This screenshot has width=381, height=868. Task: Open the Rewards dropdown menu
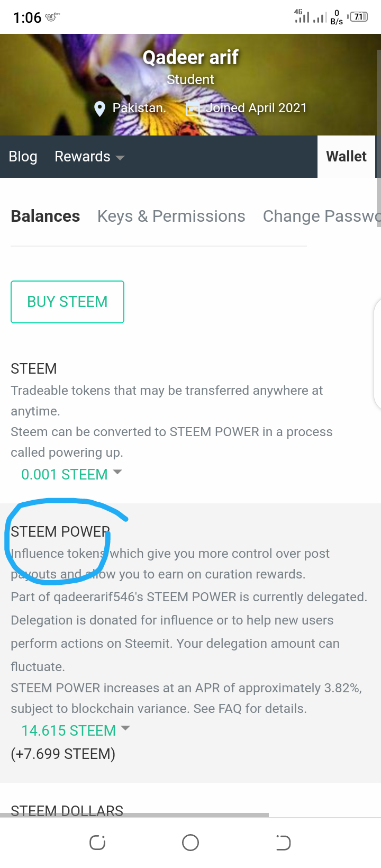(89, 157)
